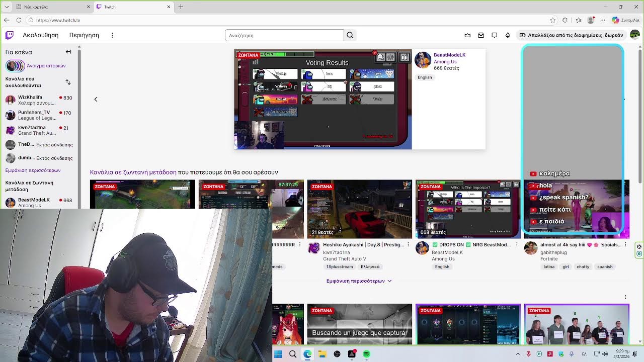Open the notifications inbox icon
Image resolution: width=644 pixels, height=362 pixels.
pos(481,35)
